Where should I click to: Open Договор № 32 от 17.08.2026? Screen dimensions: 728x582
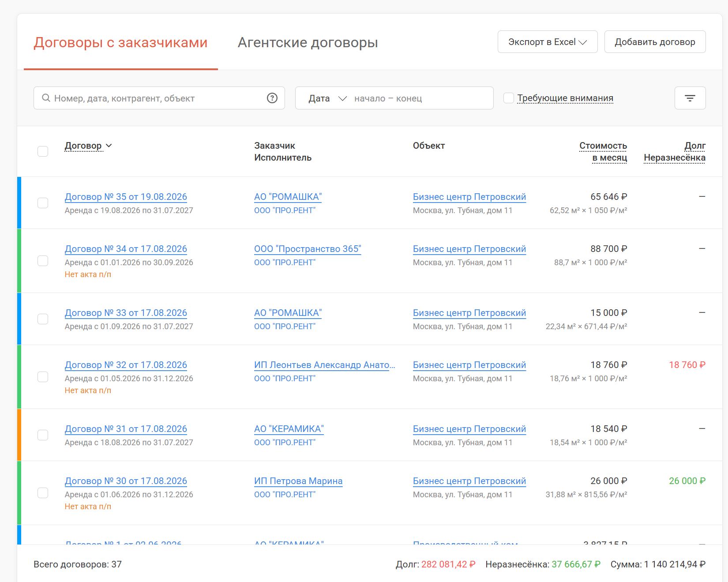(x=126, y=365)
